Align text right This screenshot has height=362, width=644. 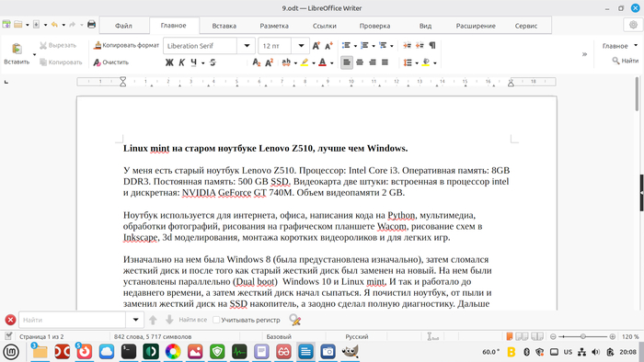point(372,62)
